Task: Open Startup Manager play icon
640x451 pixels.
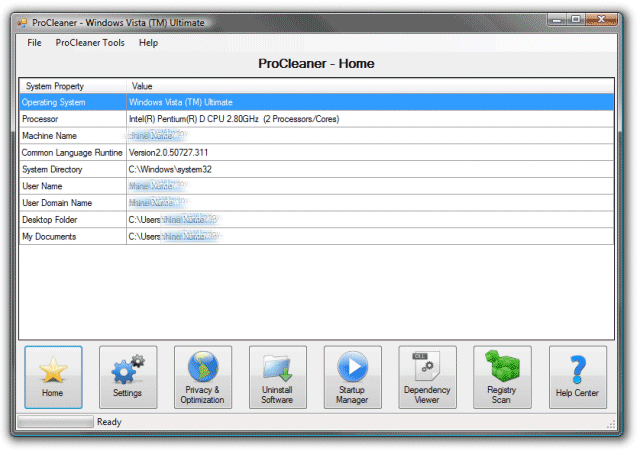Action: pyautogui.click(x=353, y=377)
